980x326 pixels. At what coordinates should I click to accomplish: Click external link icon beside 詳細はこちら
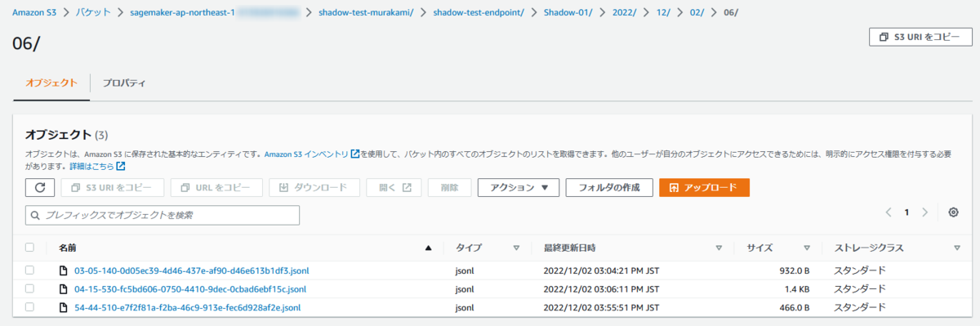click(121, 167)
